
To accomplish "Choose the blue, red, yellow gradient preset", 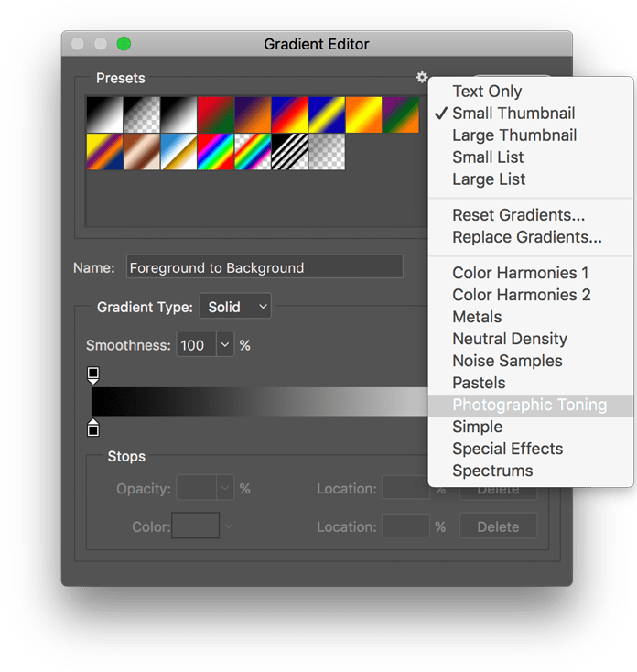I will pos(289,114).
